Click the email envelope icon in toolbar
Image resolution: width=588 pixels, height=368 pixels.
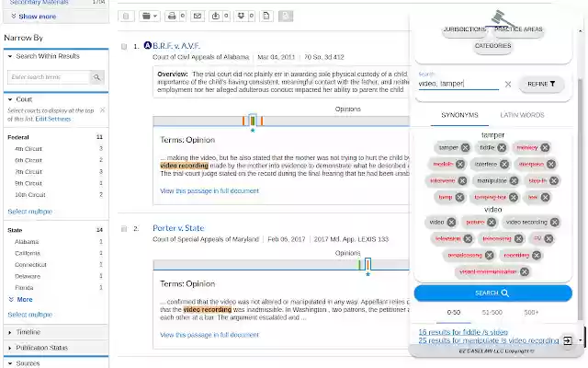coord(198,16)
